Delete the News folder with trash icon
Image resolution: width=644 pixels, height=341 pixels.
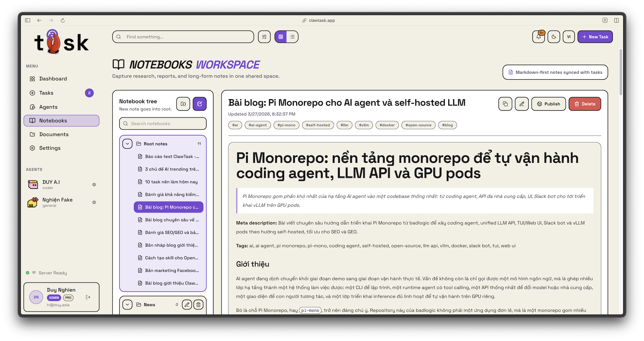[198, 304]
